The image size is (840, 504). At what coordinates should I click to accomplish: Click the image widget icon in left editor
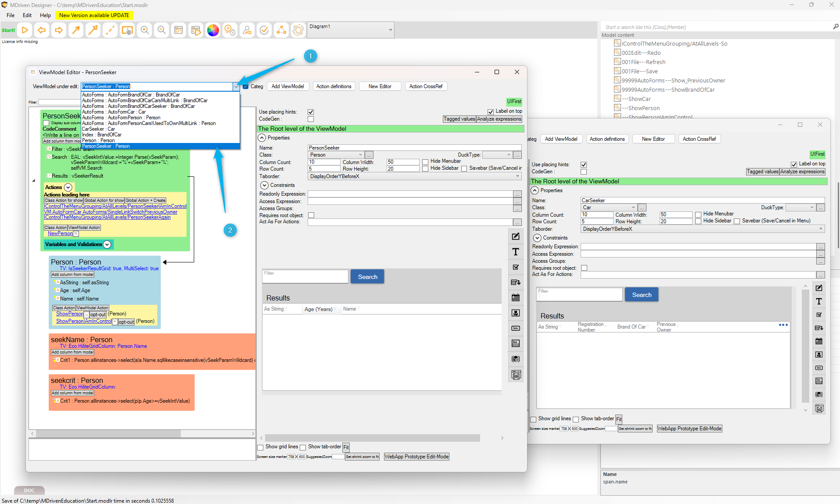coord(516,313)
